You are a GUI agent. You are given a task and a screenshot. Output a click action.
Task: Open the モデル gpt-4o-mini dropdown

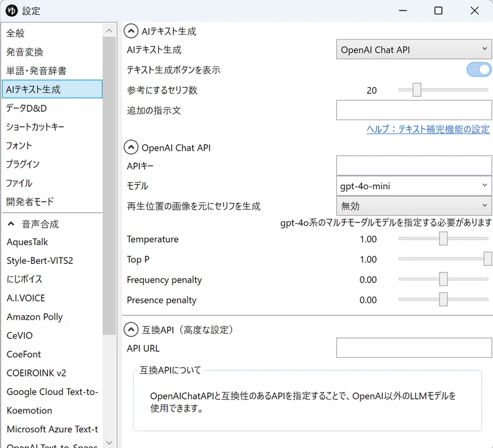(414, 186)
